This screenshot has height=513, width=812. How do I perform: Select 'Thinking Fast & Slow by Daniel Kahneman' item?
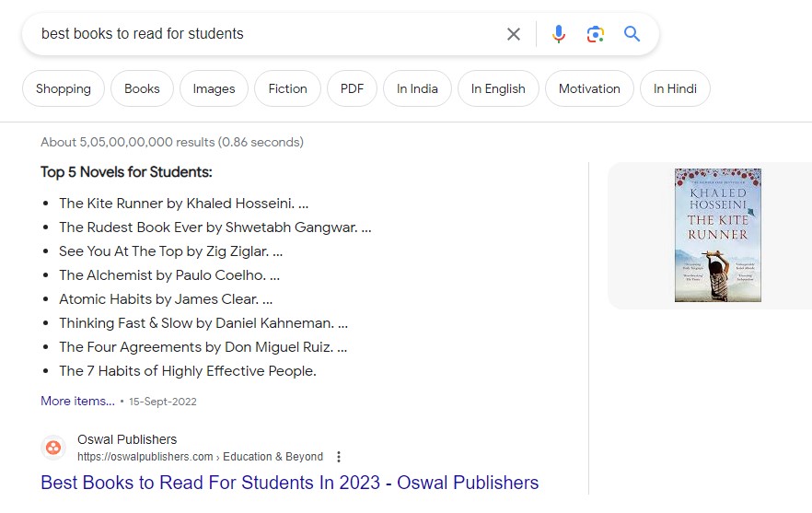(x=203, y=323)
